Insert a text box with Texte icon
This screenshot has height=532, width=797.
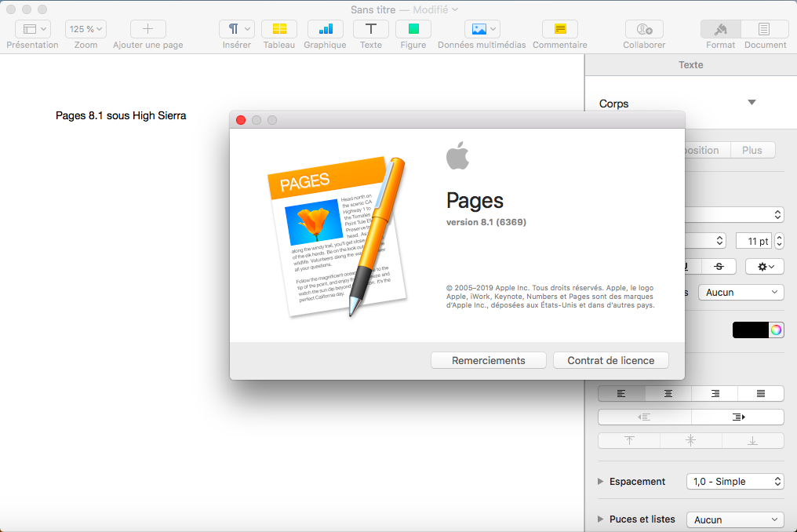371,29
